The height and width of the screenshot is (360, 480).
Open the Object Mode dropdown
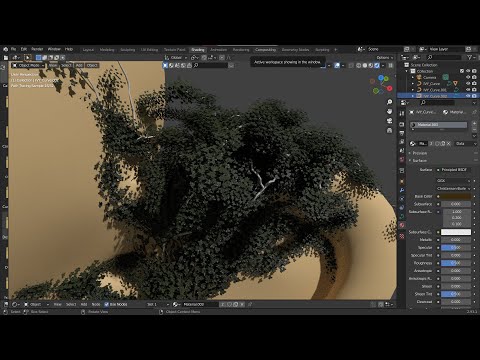click(28, 65)
